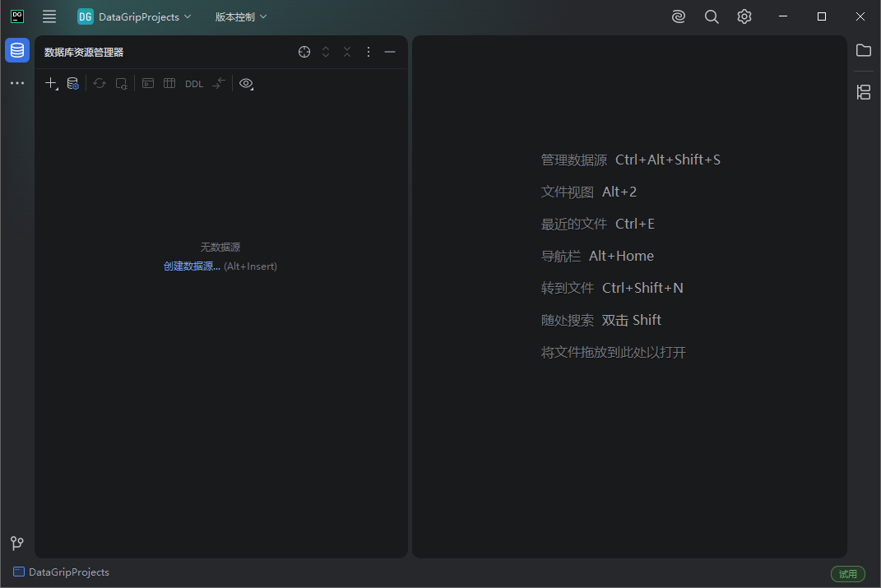Click the 试用 badge in status bar
881x588 pixels.
[x=848, y=573]
